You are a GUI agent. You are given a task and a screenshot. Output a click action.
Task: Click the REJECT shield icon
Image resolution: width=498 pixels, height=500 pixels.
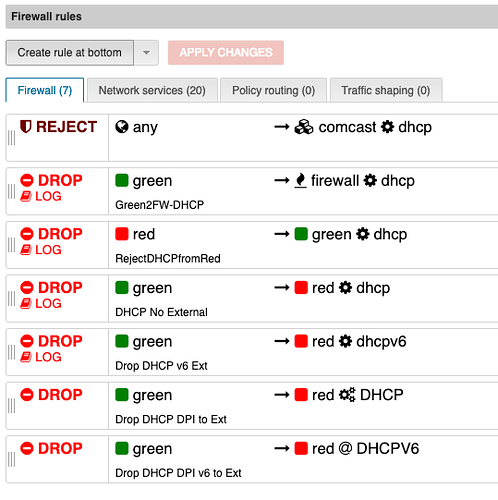(26, 127)
